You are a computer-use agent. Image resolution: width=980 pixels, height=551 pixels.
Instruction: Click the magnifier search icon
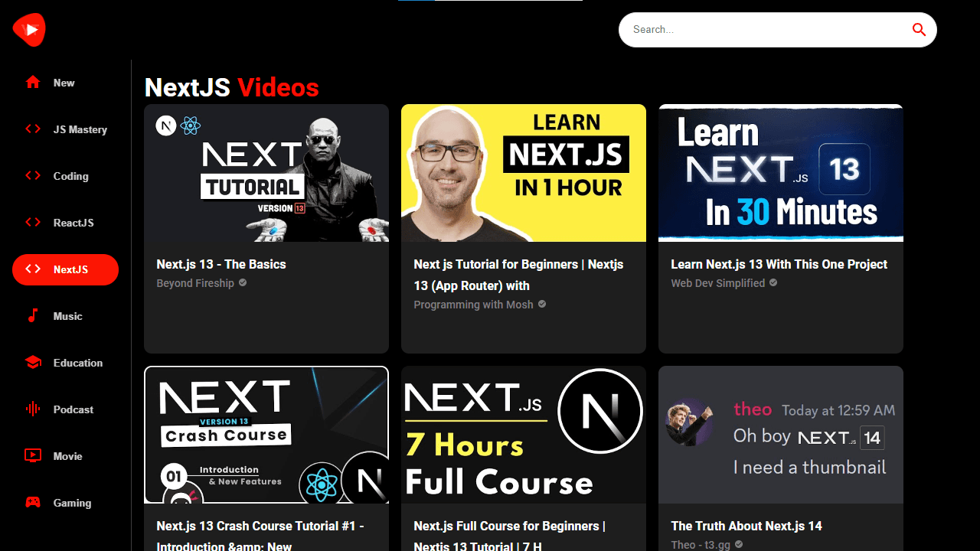point(918,29)
